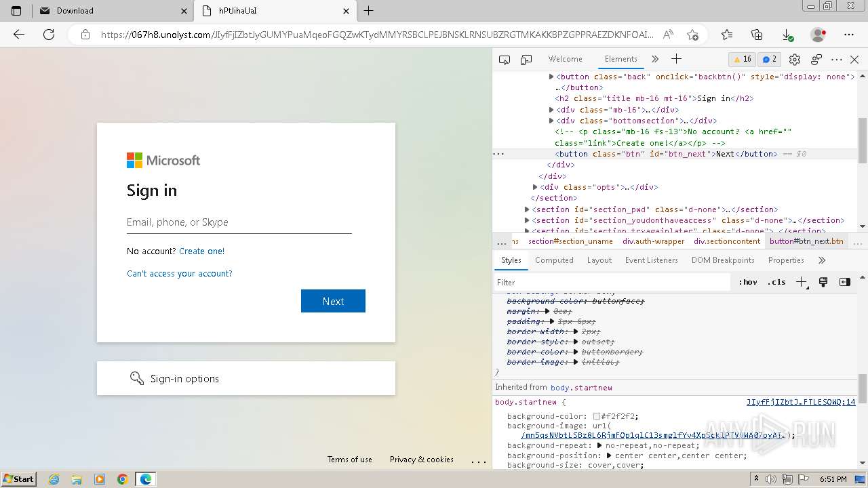
Task: Switch to the Download browser tab
Action: pyautogui.click(x=112, y=11)
